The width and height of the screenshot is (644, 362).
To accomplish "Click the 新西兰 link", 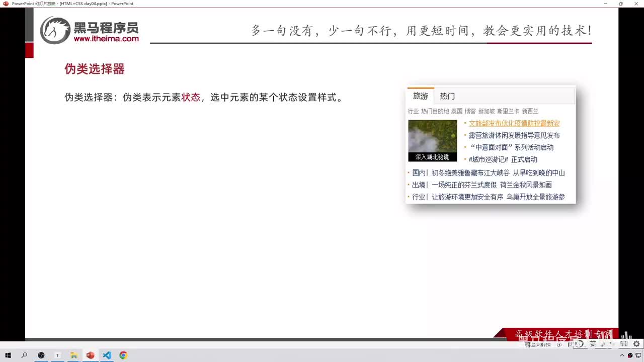I will tap(530, 111).
